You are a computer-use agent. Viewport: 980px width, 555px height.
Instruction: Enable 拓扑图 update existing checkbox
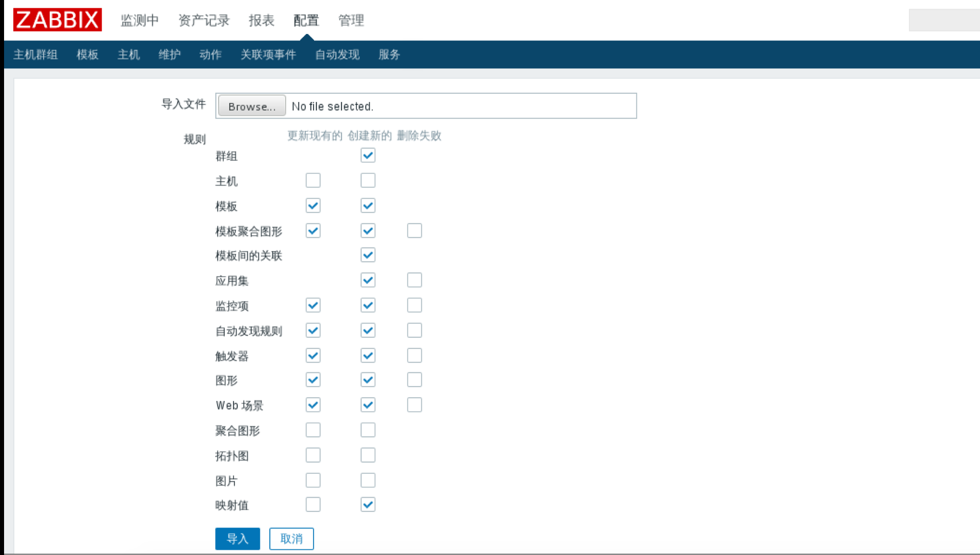tap(313, 455)
